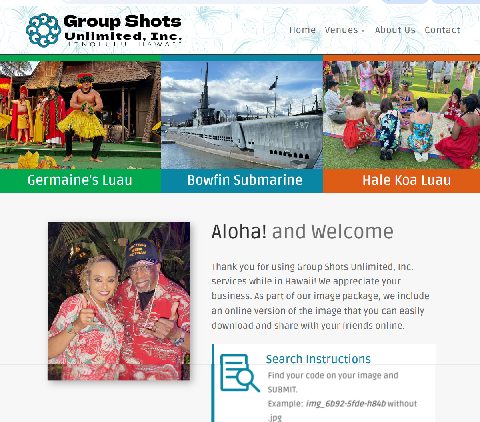Screen dimensions: 480x422
Task: Go to the Home page link
Action: pos(303,30)
